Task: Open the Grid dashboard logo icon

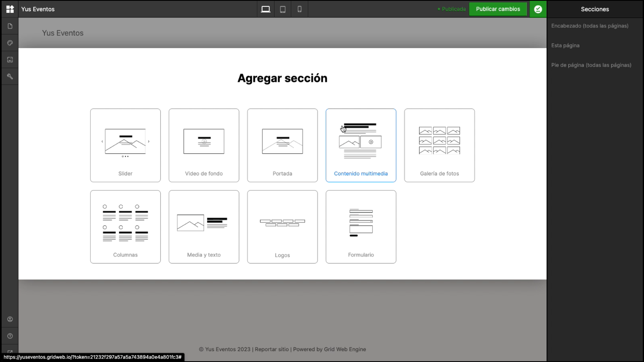Action: 10,9
